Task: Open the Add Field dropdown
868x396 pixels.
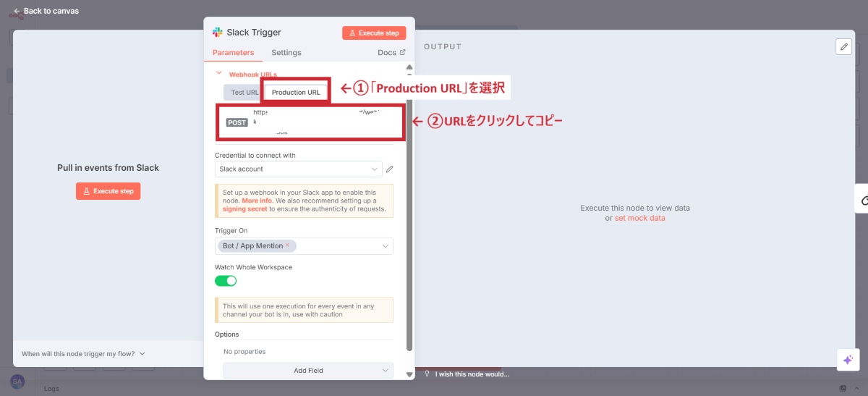Action: coord(308,371)
